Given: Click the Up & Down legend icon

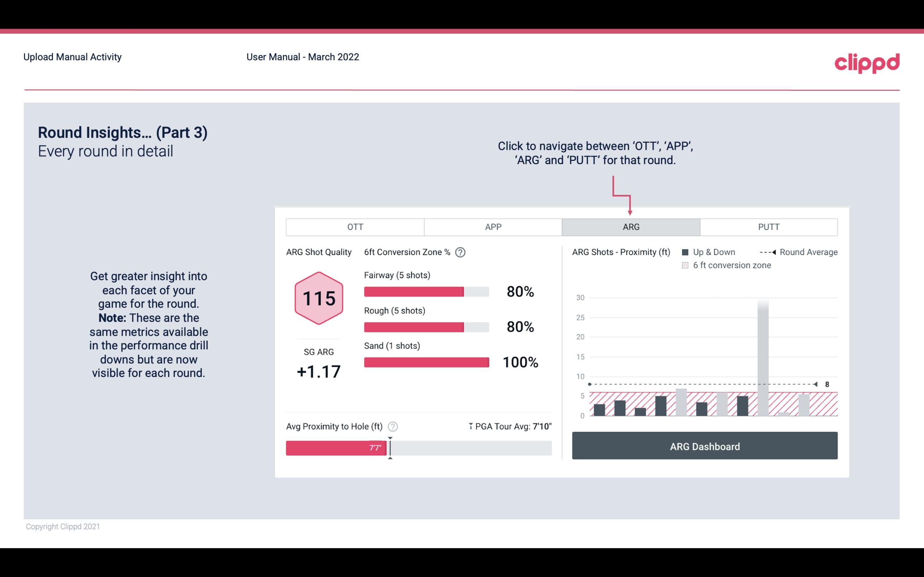Looking at the screenshot, I should point(686,252).
